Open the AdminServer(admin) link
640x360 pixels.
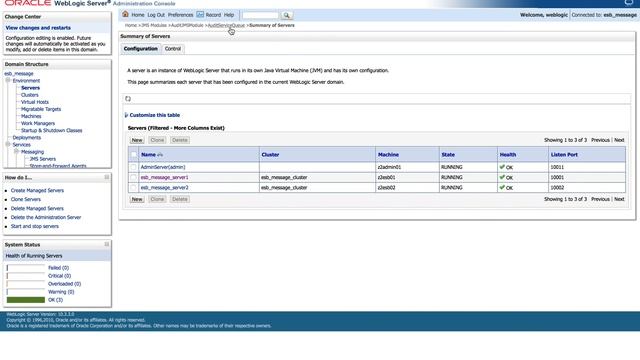tap(163, 167)
